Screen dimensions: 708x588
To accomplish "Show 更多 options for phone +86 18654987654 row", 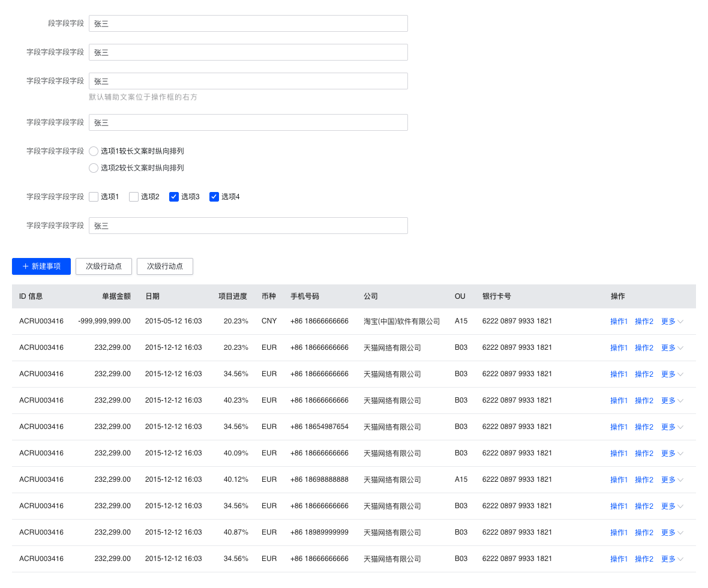I will pos(673,427).
